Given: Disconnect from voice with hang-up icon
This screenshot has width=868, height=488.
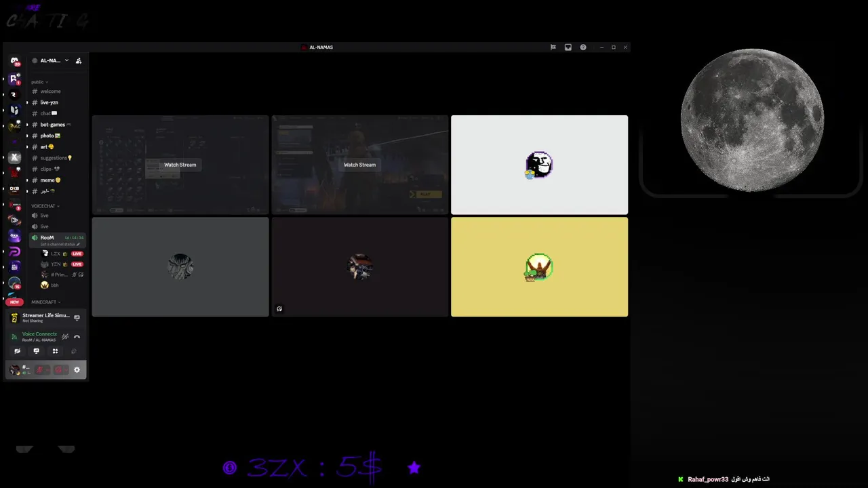Looking at the screenshot, I should [x=77, y=337].
